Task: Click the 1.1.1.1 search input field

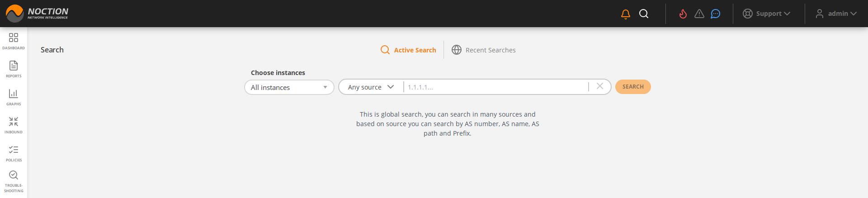Action: click(x=495, y=87)
